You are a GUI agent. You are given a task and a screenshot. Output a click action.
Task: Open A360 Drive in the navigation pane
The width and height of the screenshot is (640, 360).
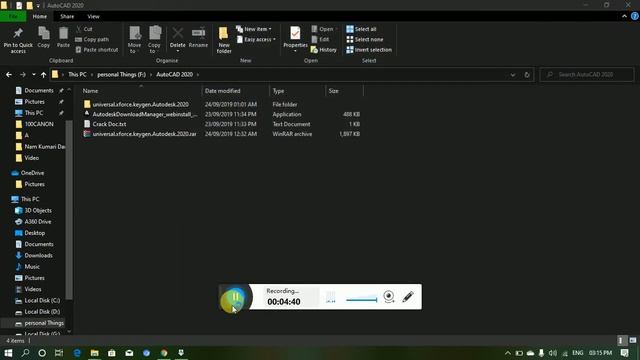tap(33, 222)
